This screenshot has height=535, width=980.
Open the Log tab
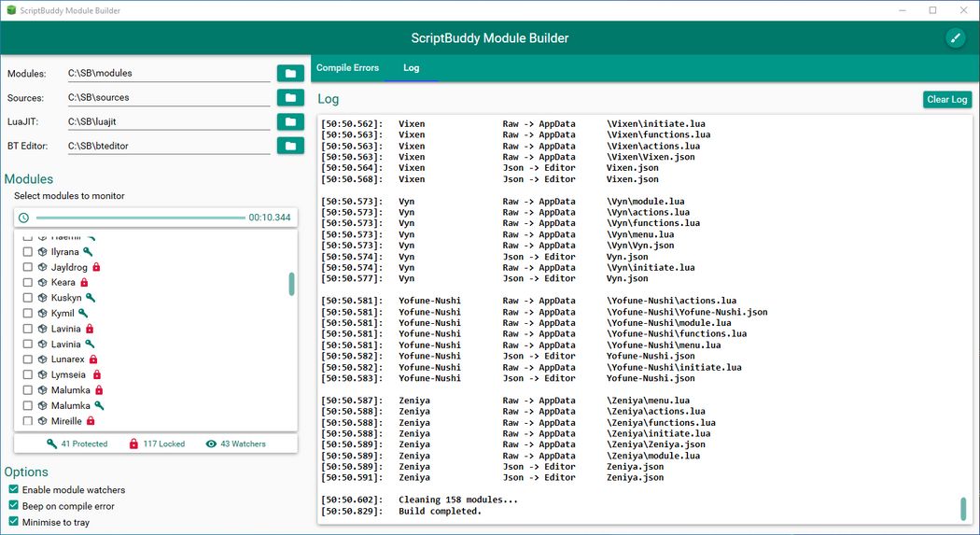coord(411,68)
